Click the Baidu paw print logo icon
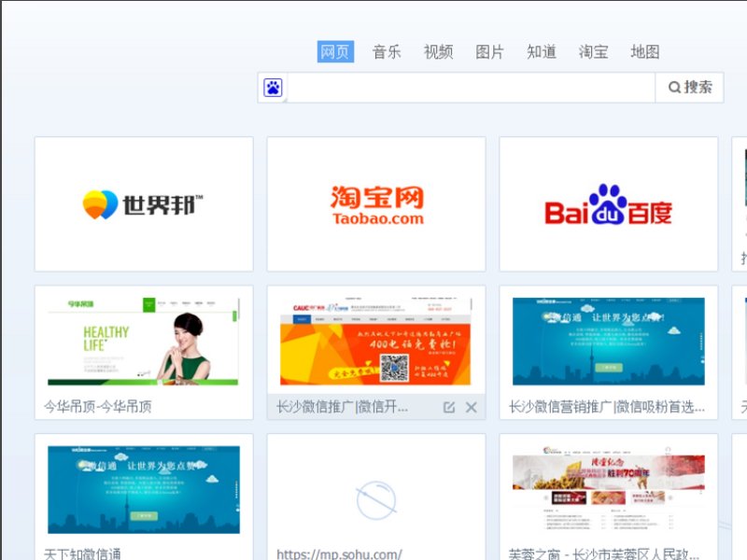747x560 pixels. coord(271,88)
